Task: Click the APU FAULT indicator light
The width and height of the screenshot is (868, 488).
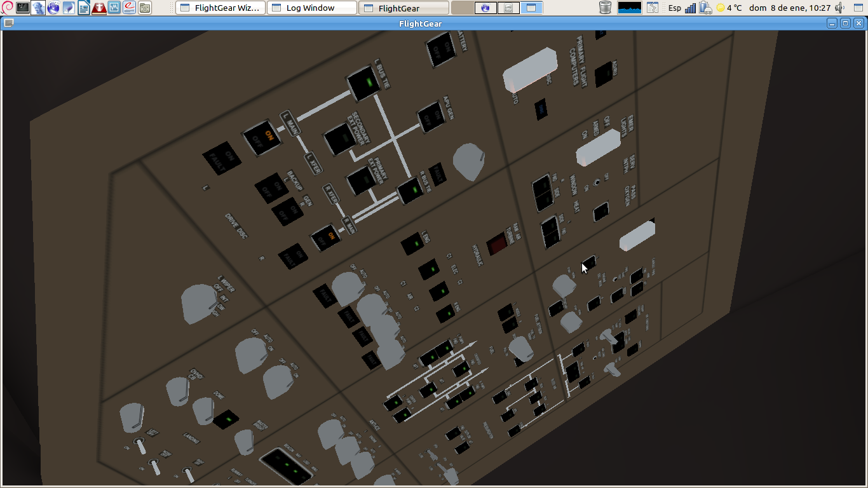Action: [x=437, y=173]
